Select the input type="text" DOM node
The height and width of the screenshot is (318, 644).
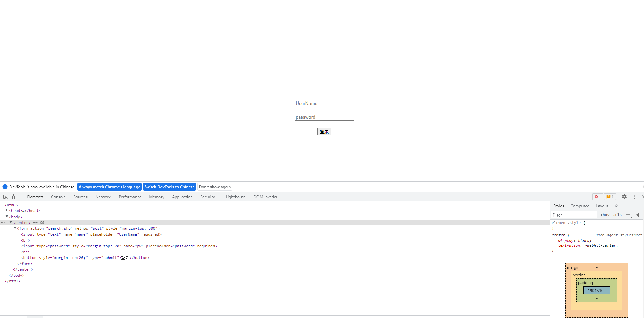pyautogui.click(x=91, y=234)
